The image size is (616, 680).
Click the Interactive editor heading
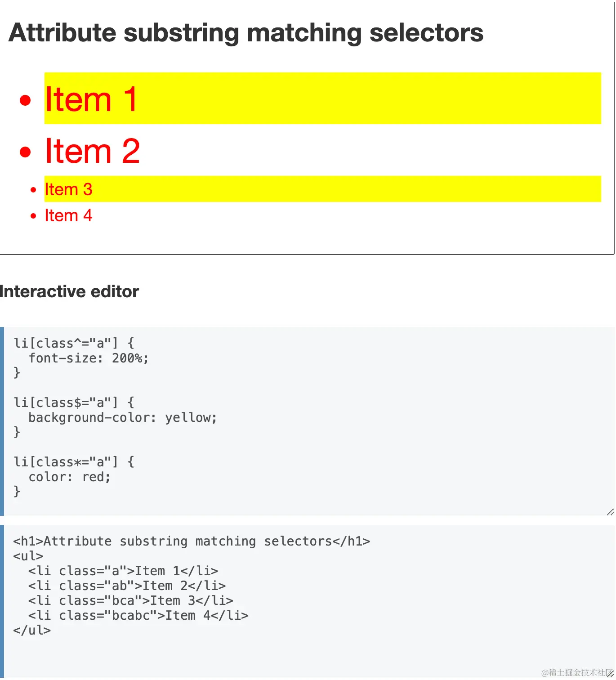(69, 291)
